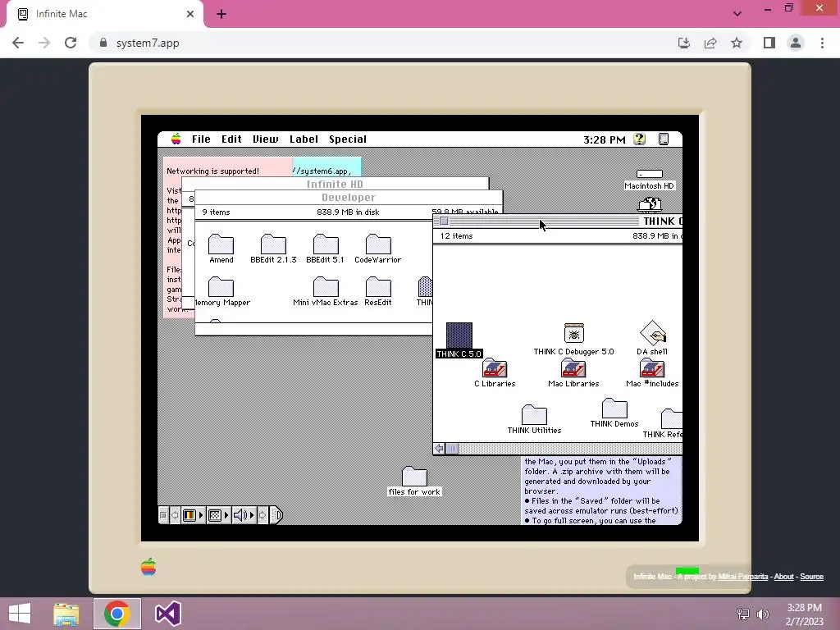The height and width of the screenshot is (630, 840).
Task: Expand the tab search chevron
Action: tap(737, 14)
